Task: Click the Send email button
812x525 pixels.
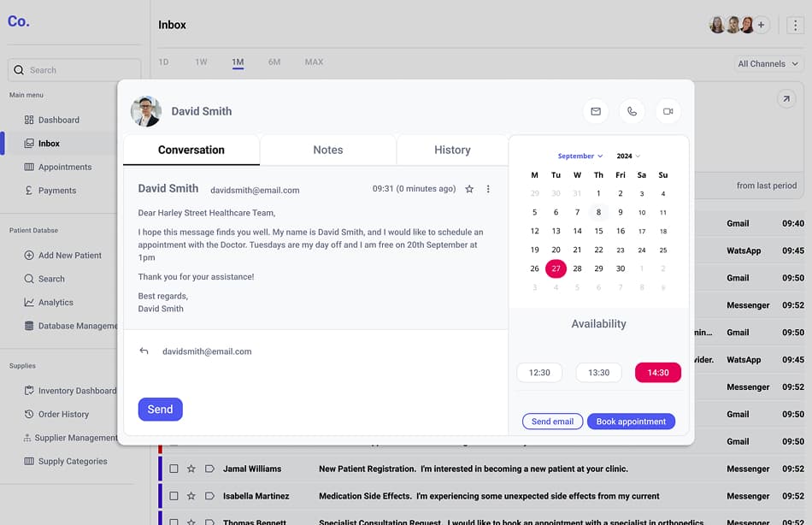Action: tap(552, 421)
